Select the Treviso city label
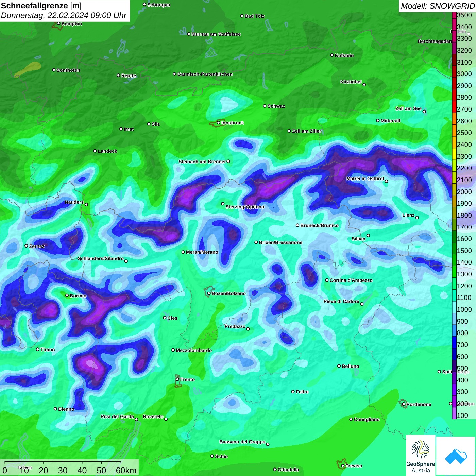The width and height of the screenshot is (476, 476). (x=354, y=466)
